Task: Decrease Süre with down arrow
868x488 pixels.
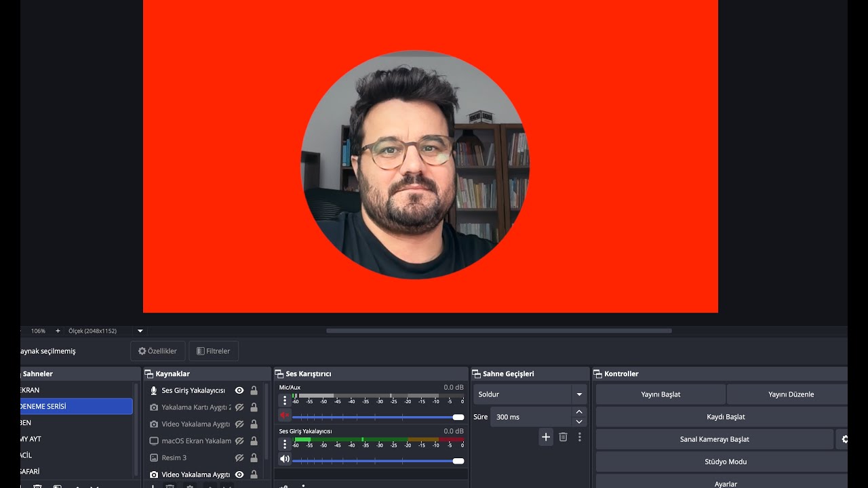Action: click(579, 422)
